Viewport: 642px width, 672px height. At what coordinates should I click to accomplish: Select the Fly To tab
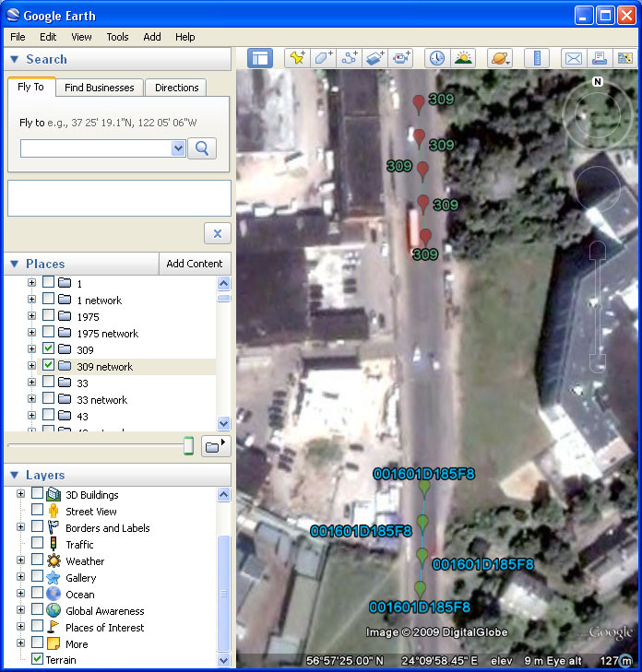click(30, 87)
